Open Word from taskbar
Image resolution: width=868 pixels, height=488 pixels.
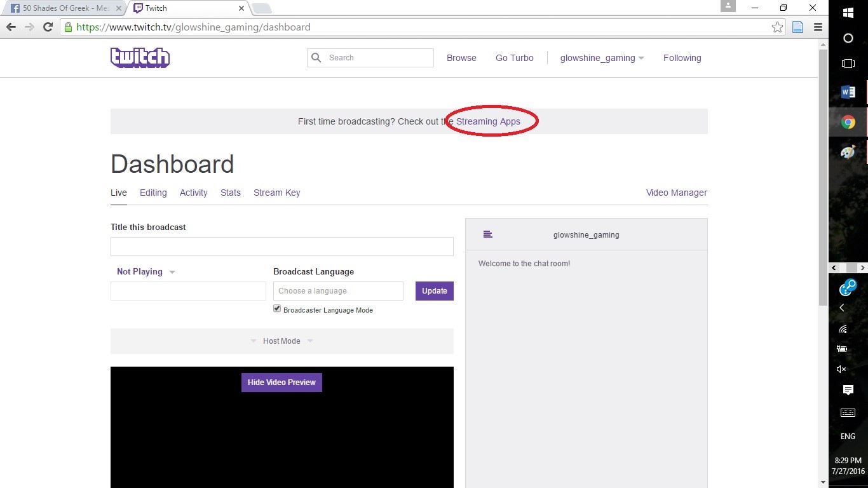[x=848, y=92]
